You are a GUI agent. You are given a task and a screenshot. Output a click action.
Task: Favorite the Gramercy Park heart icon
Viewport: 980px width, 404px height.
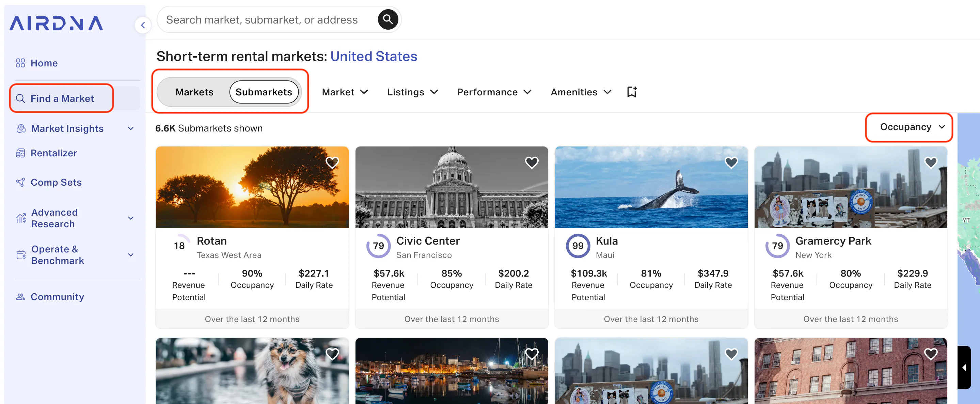click(x=931, y=162)
